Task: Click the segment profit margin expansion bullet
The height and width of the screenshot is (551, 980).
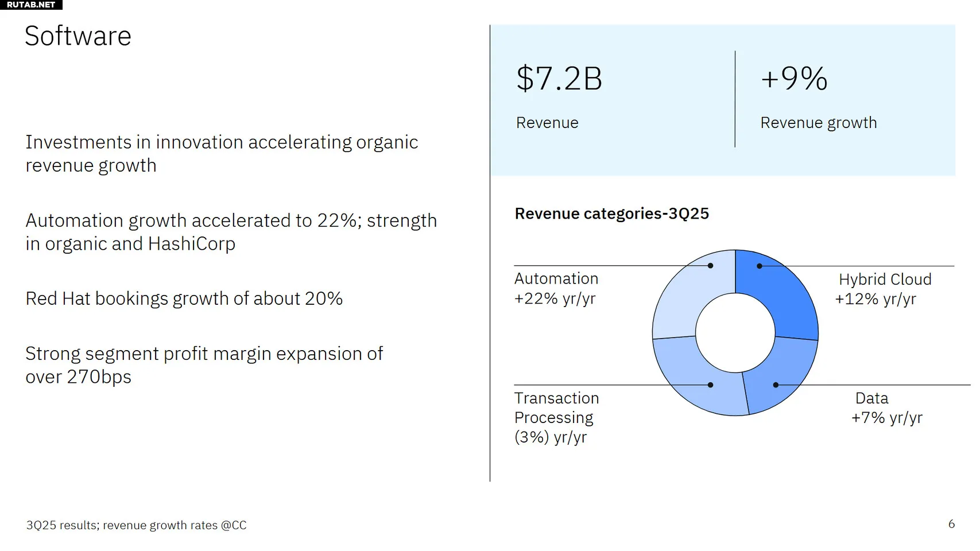Action: [x=204, y=365]
